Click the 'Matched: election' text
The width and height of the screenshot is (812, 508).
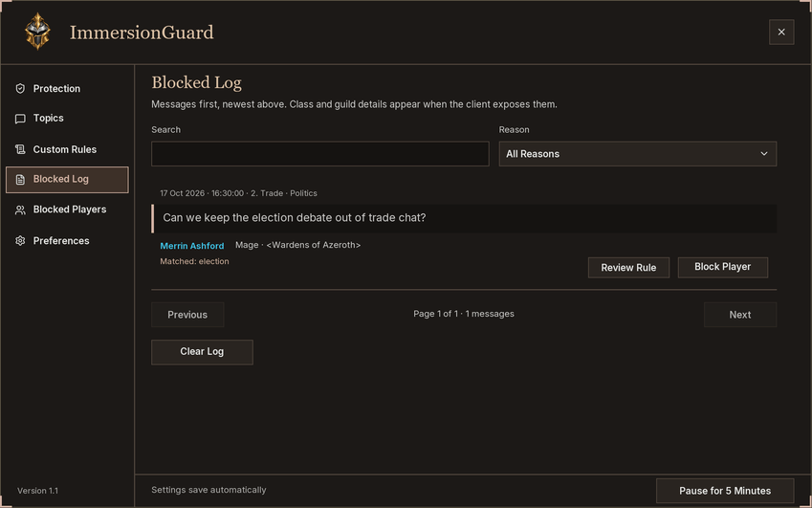tap(194, 261)
